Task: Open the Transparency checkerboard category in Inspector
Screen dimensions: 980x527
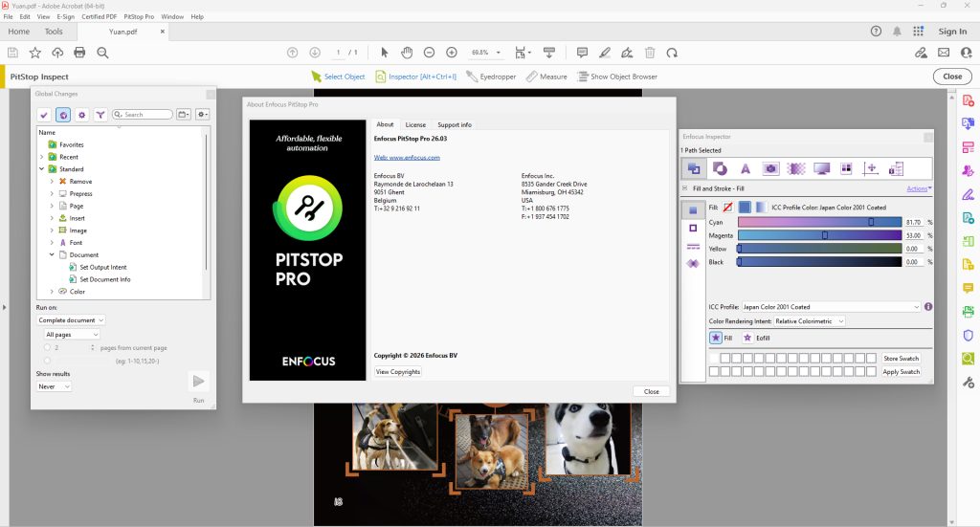Action: click(795, 168)
